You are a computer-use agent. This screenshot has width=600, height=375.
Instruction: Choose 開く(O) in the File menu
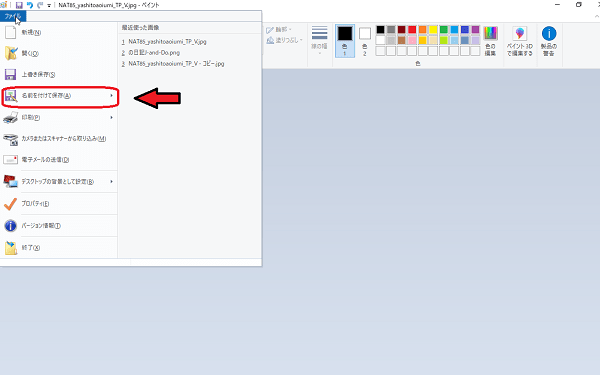[x=59, y=54]
